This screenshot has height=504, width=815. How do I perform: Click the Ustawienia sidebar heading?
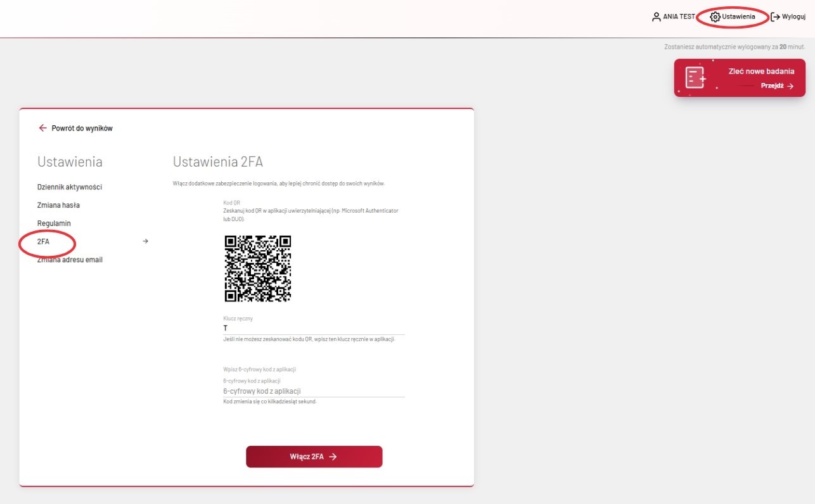(70, 161)
